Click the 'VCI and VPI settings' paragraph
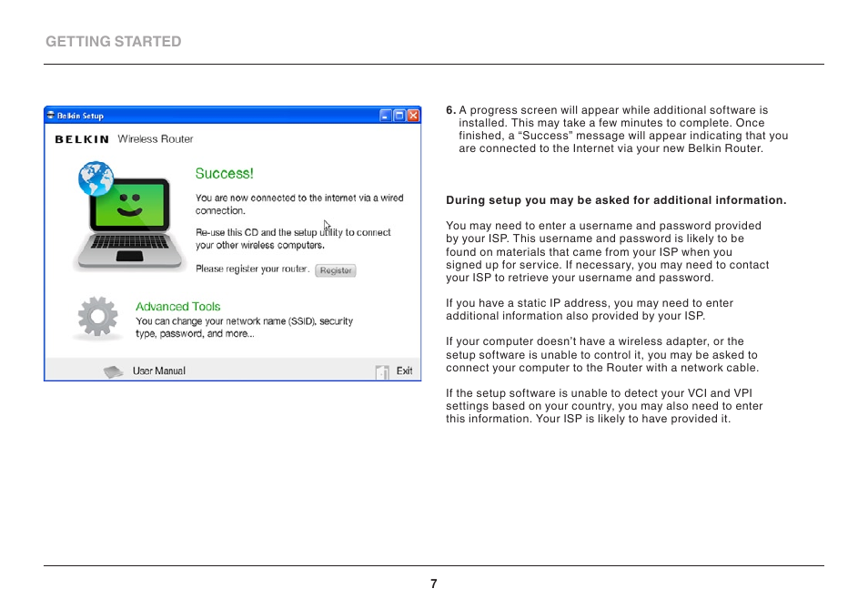 [x=604, y=406]
